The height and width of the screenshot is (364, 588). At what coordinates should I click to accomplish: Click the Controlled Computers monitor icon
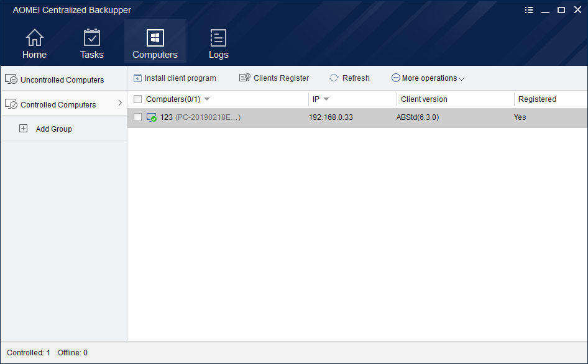[x=11, y=104]
